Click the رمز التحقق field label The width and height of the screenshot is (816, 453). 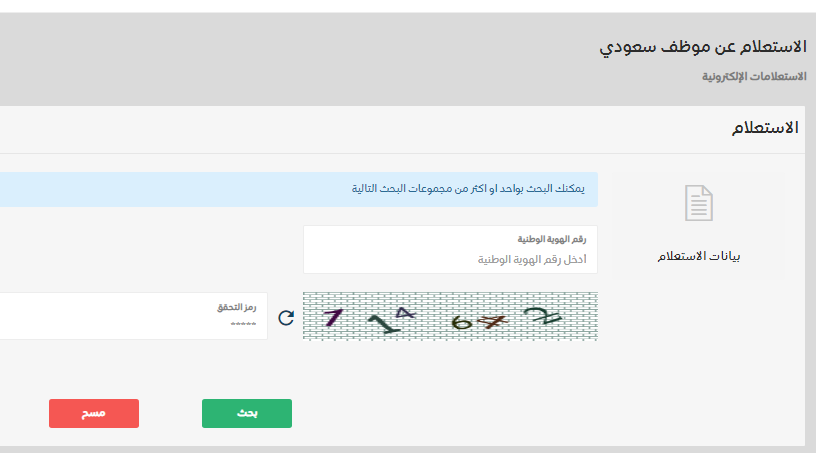click(x=238, y=307)
